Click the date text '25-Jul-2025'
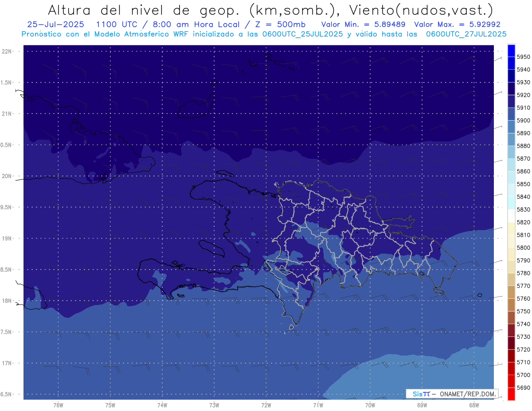This screenshot has width=532, height=411. point(55,24)
